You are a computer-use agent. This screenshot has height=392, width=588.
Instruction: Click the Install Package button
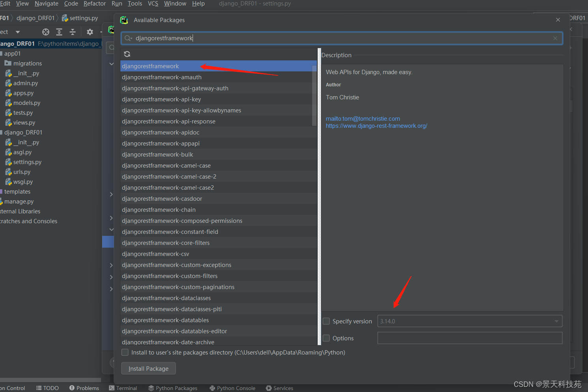click(x=148, y=368)
